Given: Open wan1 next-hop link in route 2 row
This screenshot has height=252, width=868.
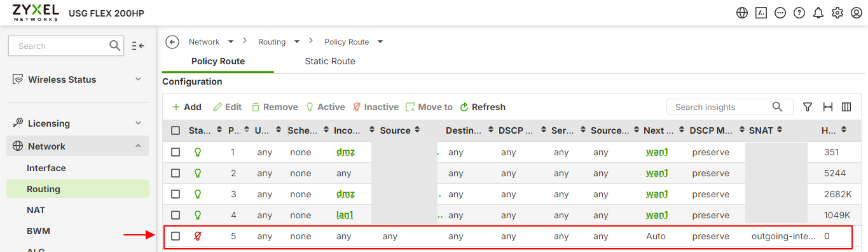Looking at the screenshot, I should [657, 173].
